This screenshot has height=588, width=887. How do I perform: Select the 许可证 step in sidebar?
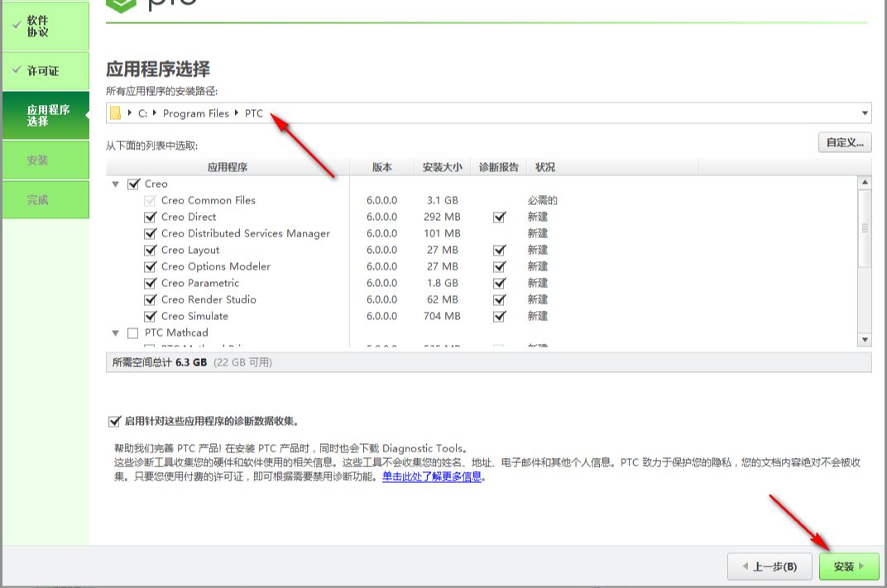(46, 71)
